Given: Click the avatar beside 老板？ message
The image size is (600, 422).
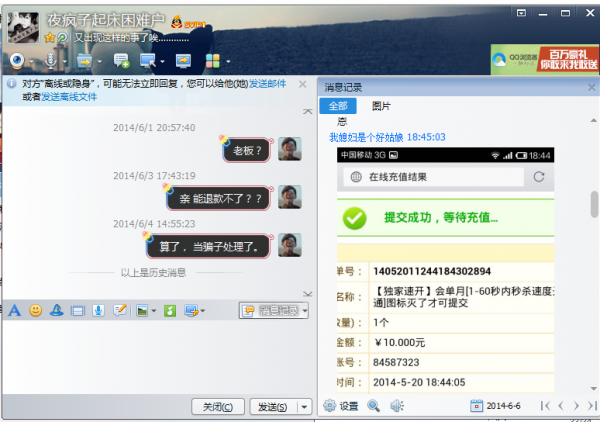Looking at the screenshot, I should pyautogui.click(x=290, y=149).
